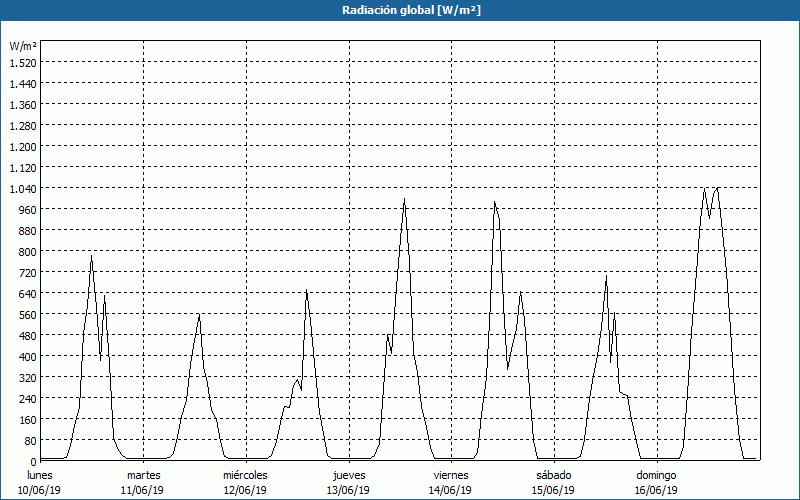Select the "480" y-axis value

pos(27,335)
